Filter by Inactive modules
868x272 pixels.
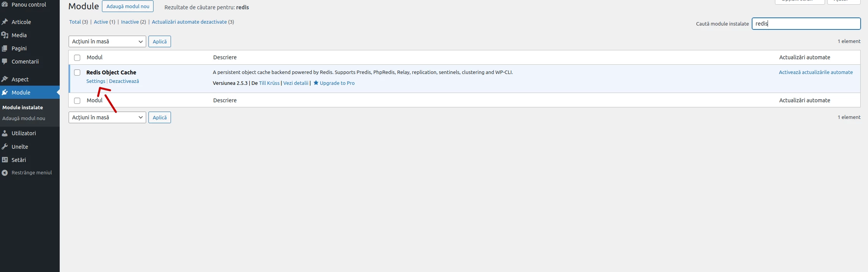129,22
